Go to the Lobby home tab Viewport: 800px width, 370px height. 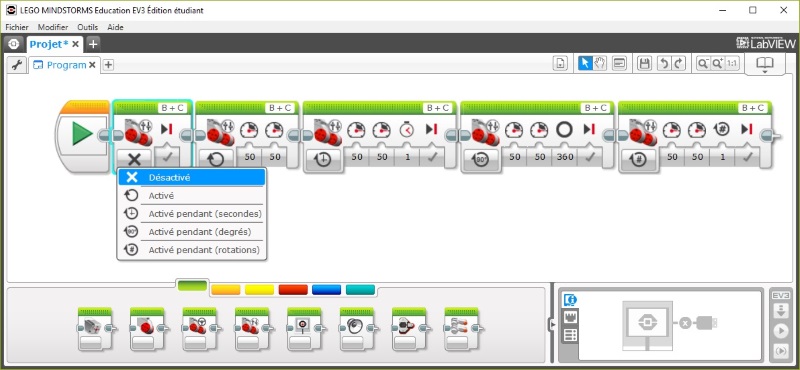pyautogui.click(x=14, y=44)
